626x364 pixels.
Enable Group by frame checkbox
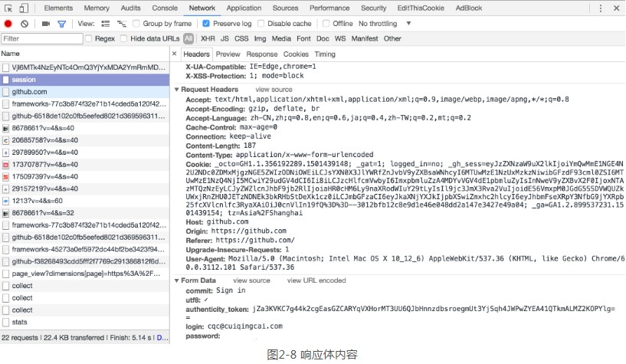[x=136, y=24]
